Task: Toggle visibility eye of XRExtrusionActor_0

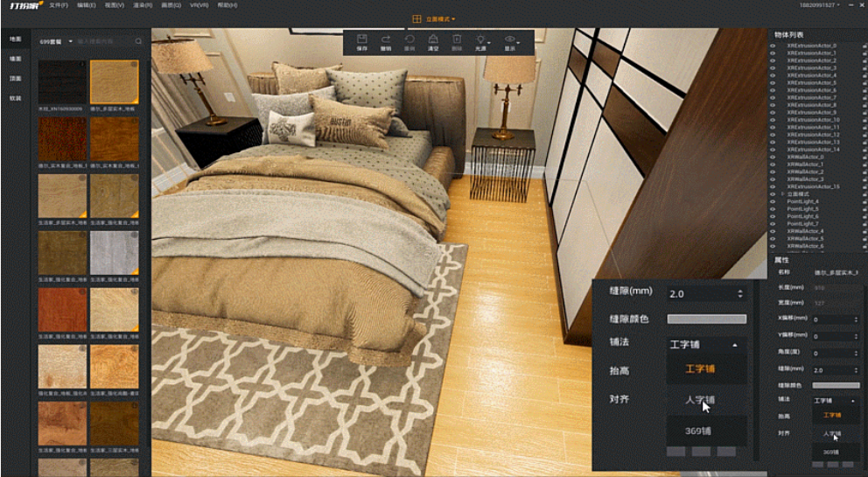Action: pos(773,46)
